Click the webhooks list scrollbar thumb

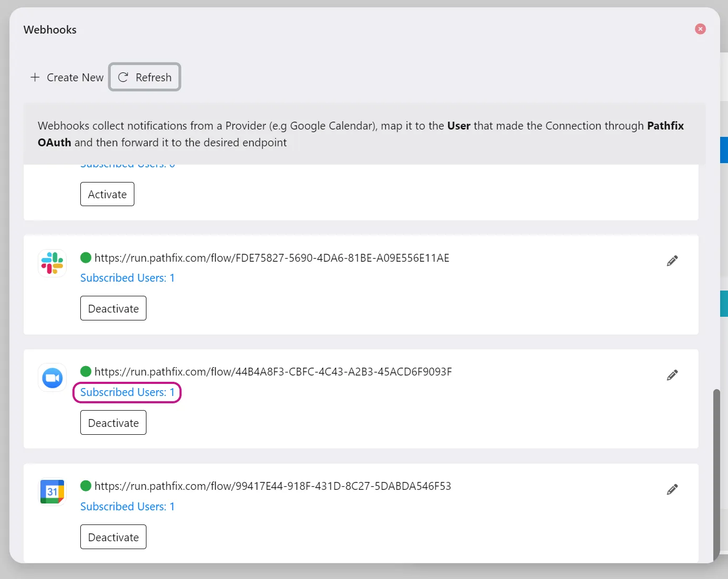[716, 475]
